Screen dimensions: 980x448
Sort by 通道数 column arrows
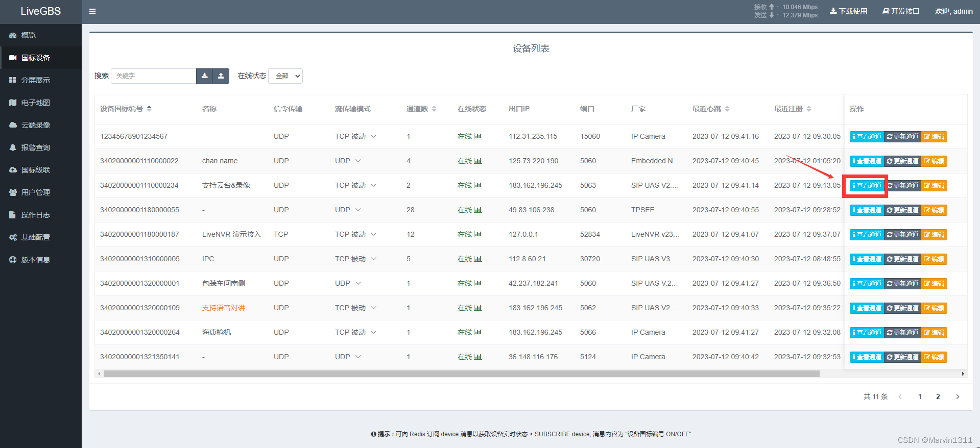coord(434,109)
